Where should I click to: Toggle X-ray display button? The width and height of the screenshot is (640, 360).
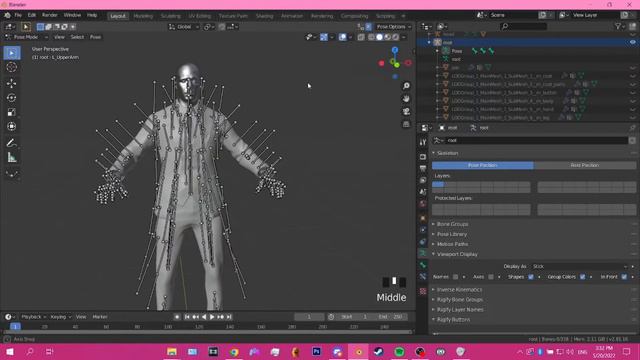point(361,37)
